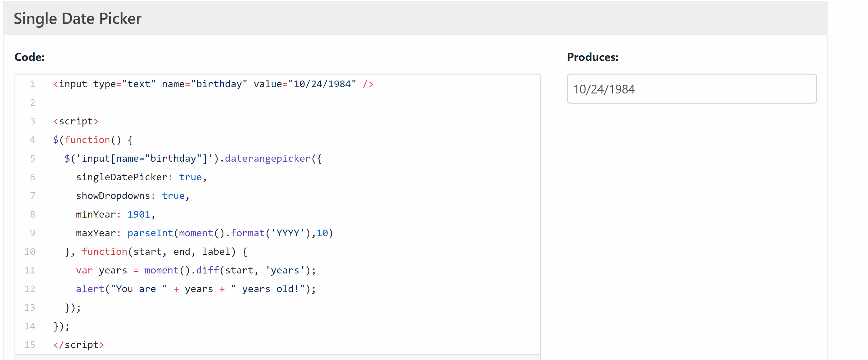The height and width of the screenshot is (360, 868).
Task: Click the showDropdowns option in code
Action: tap(113, 196)
